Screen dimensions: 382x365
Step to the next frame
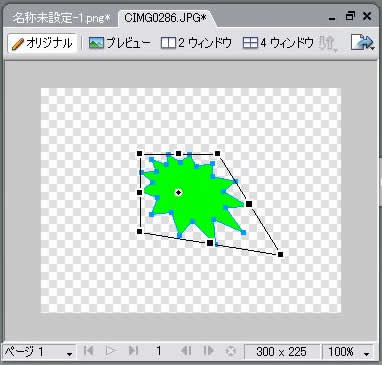(x=209, y=351)
